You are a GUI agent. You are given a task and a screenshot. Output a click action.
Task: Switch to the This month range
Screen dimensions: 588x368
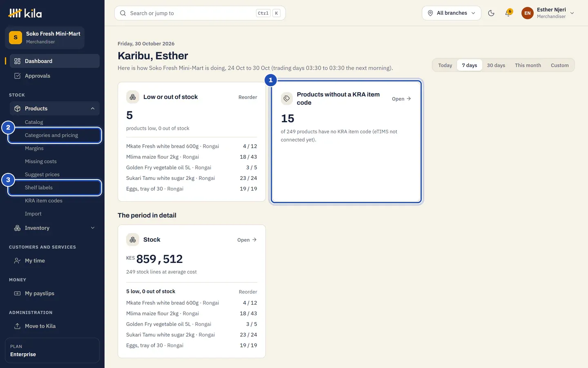point(528,65)
